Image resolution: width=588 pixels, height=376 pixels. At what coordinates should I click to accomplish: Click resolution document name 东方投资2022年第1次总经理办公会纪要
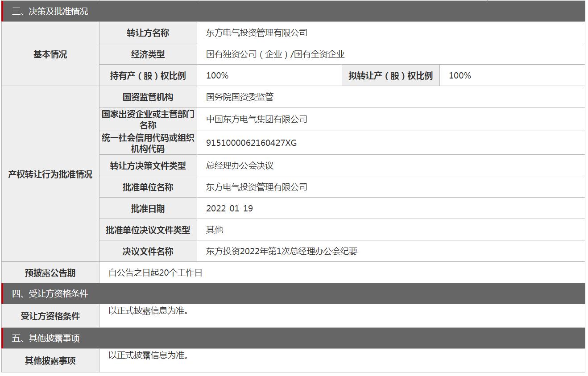tap(282, 251)
